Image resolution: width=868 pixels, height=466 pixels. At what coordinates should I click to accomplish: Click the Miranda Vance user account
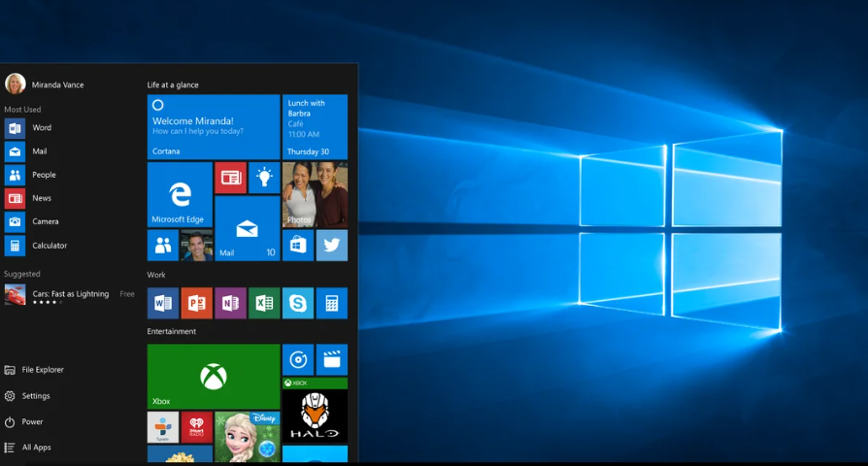pyautogui.click(x=45, y=84)
